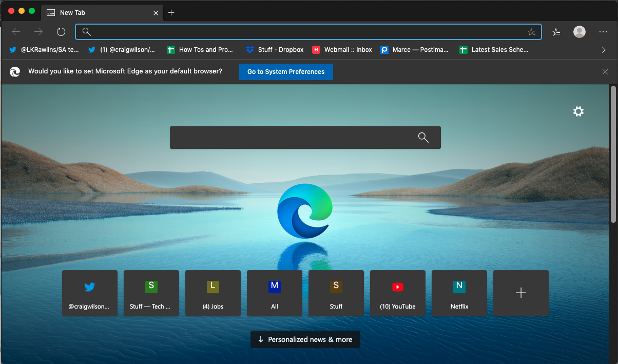Open the Netflix quick link tile
This screenshot has width=618, height=364.
459,293
